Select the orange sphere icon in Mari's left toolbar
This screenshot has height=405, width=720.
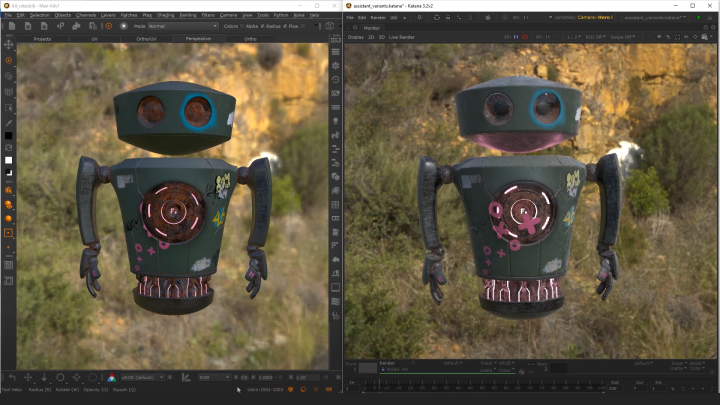click(8, 218)
